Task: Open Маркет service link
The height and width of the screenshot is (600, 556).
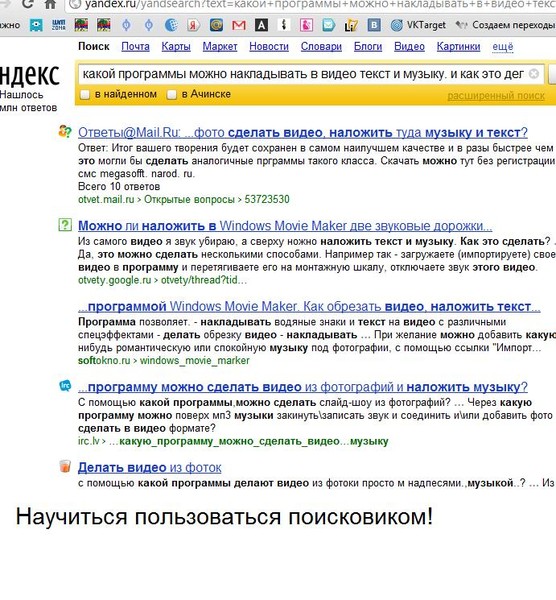Action: click(x=220, y=47)
